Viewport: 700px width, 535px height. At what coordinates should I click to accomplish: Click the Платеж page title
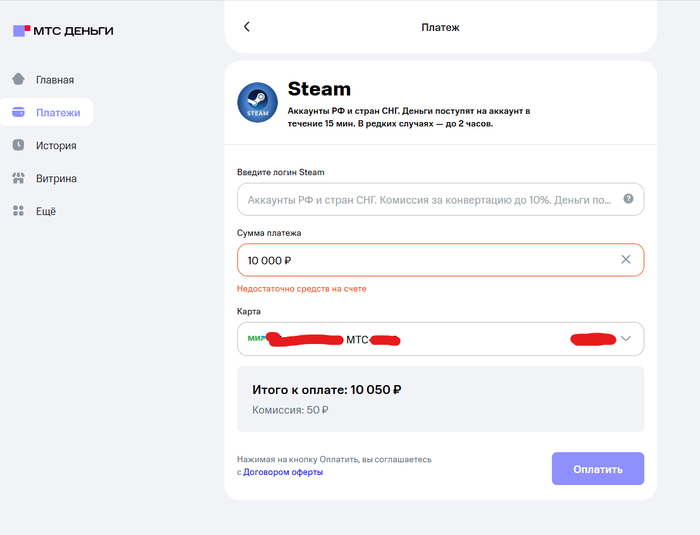440,27
